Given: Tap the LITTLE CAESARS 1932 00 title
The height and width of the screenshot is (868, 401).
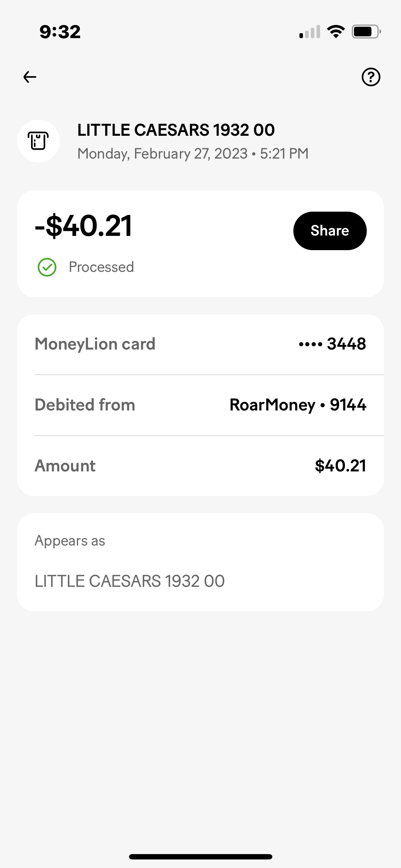Looking at the screenshot, I should point(176,130).
